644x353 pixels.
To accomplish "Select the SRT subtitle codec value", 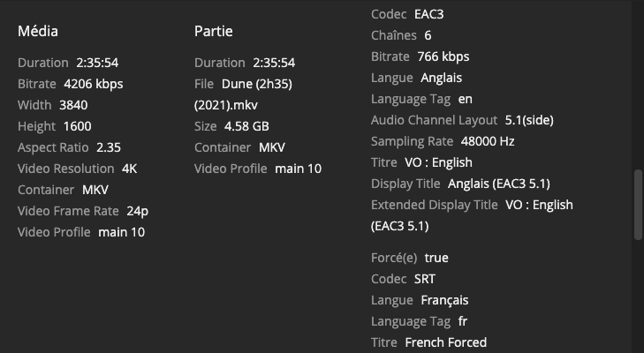I will (x=425, y=279).
